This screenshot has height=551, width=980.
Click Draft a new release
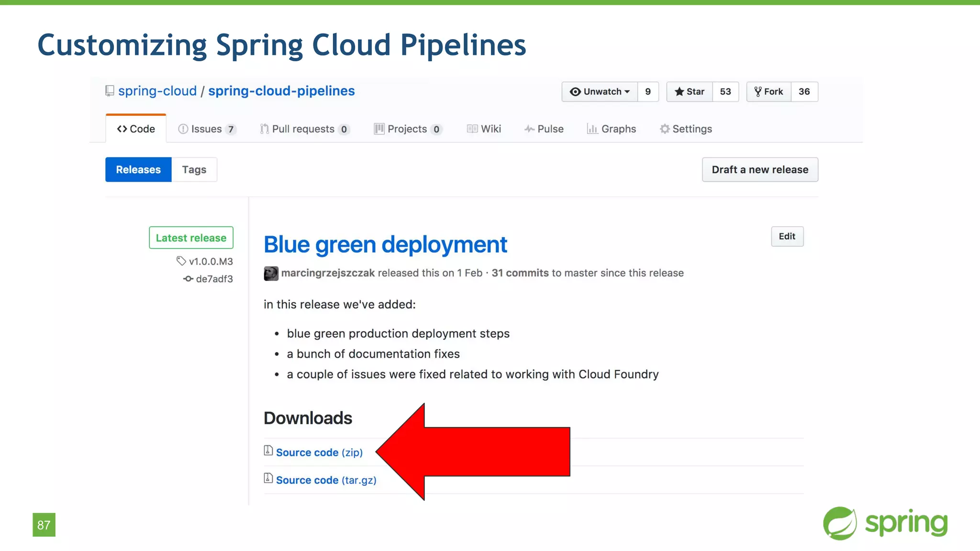point(760,169)
